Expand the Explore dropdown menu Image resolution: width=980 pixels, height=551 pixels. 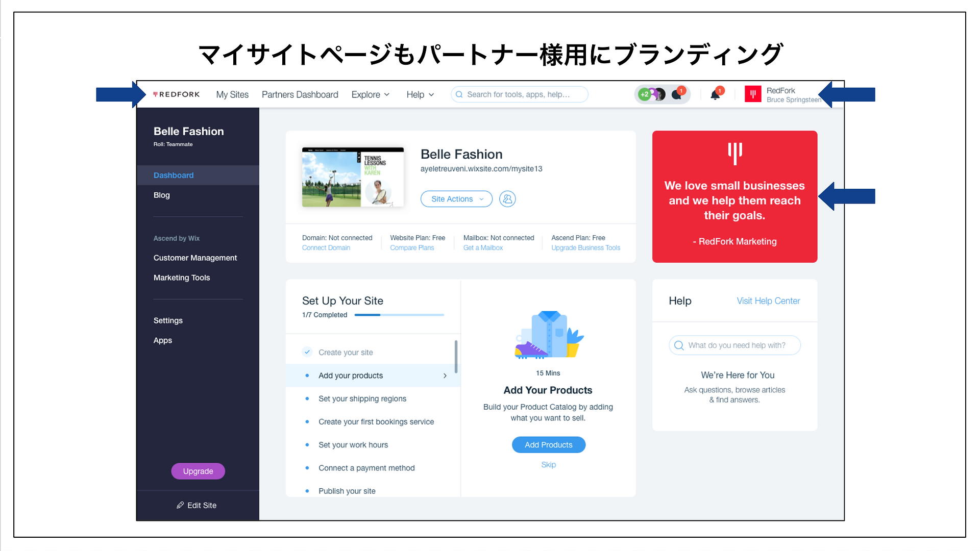pos(371,94)
